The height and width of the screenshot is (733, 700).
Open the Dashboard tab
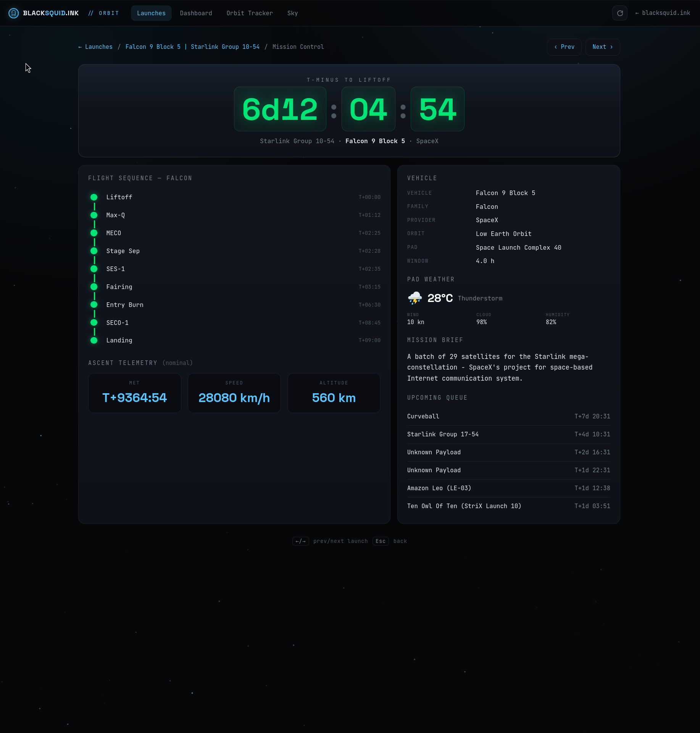click(x=196, y=13)
